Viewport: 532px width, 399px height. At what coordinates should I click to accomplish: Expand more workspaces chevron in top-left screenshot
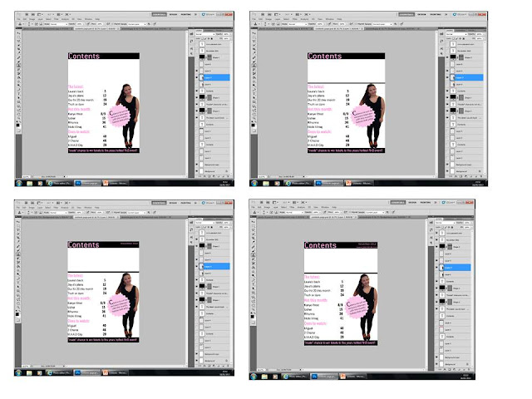[195, 15]
